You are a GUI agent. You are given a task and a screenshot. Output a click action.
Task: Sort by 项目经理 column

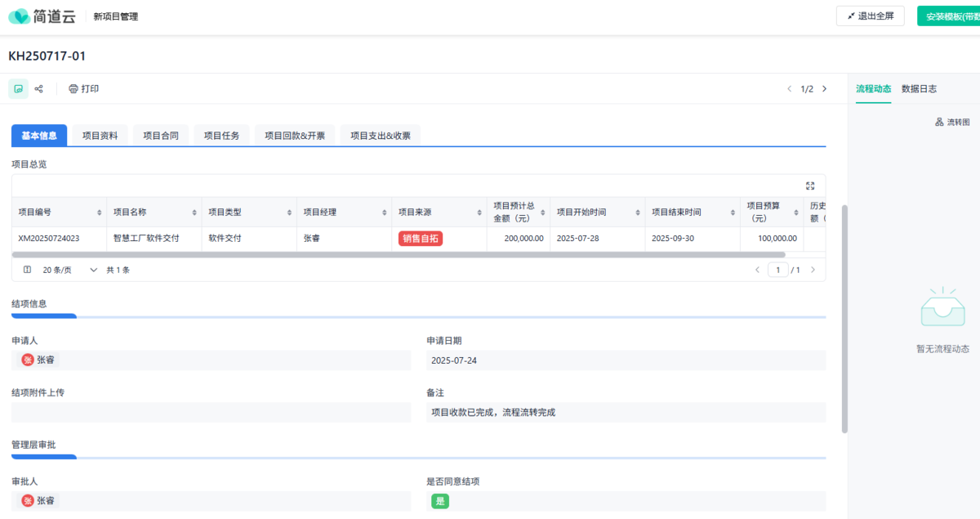(x=385, y=213)
